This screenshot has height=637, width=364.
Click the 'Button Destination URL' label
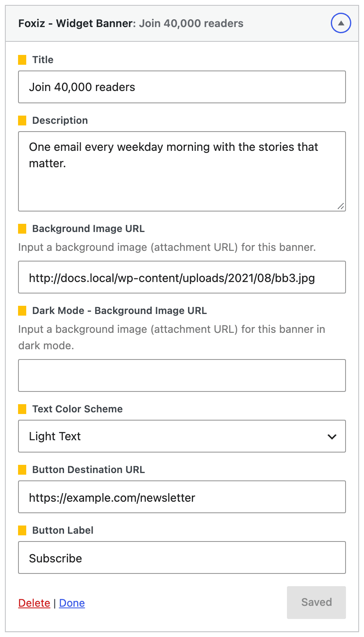pos(89,470)
